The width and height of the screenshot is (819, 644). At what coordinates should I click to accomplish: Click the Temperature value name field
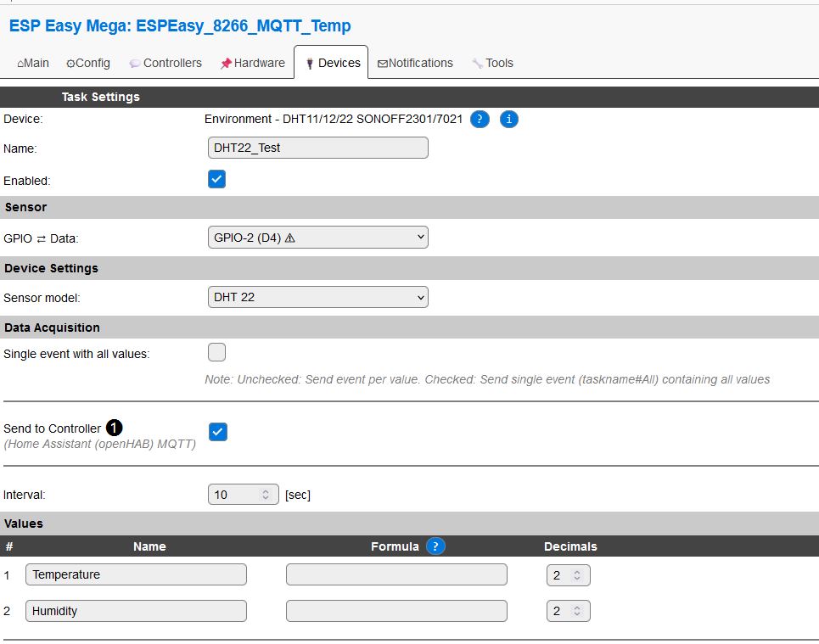[136, 574]
